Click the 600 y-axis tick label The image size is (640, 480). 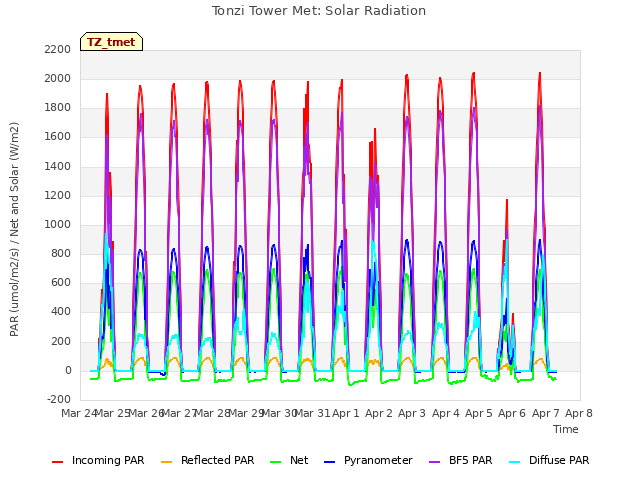tap(61, 282)
